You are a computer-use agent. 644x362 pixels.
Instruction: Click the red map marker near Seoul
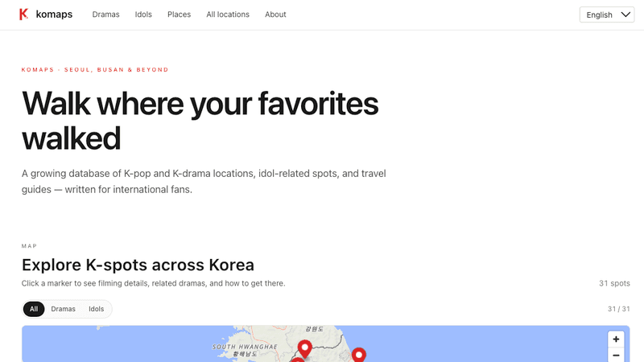304,348
